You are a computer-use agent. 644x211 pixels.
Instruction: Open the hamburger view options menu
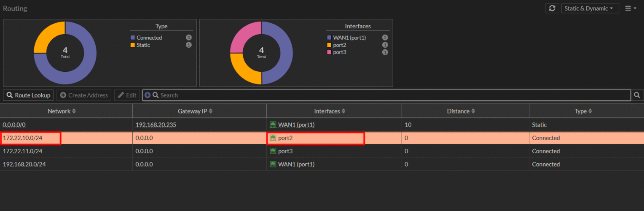(x=631, y=8)
